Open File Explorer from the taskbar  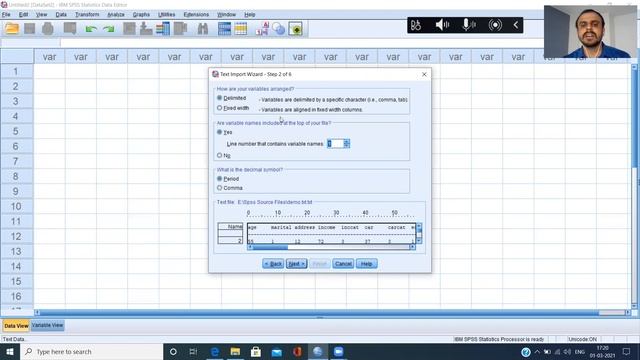click(236, 351)
